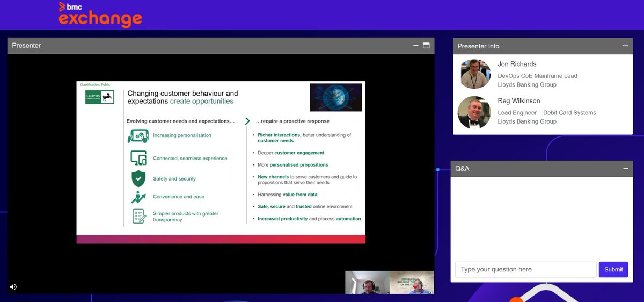
Task: Click the Q&A panel title
Action: tap(462, 169)
